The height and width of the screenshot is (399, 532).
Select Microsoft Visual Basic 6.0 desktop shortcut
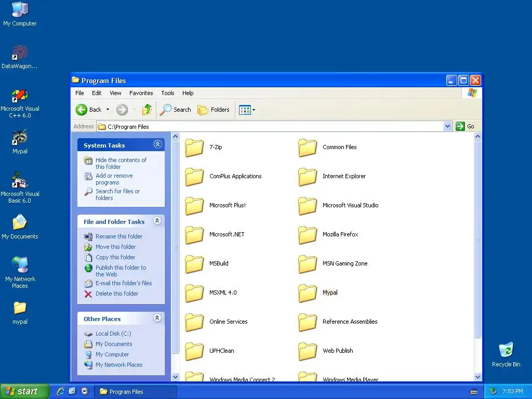click(x=20, y=188)
